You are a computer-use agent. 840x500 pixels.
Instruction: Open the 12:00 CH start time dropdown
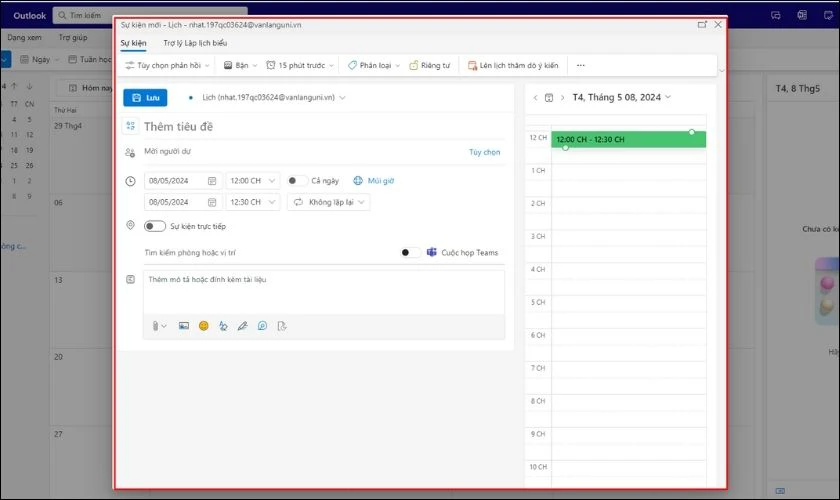pos(252,181)
